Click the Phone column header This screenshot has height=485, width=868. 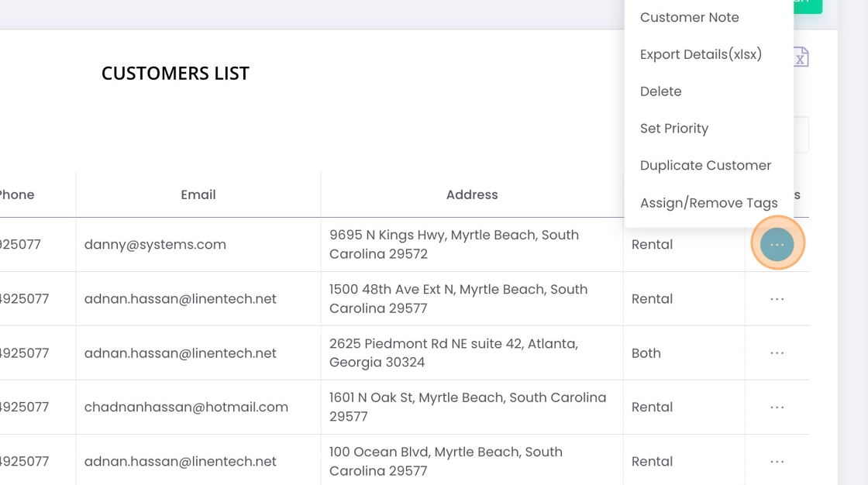pyautogui.click(x=17, y=195)
